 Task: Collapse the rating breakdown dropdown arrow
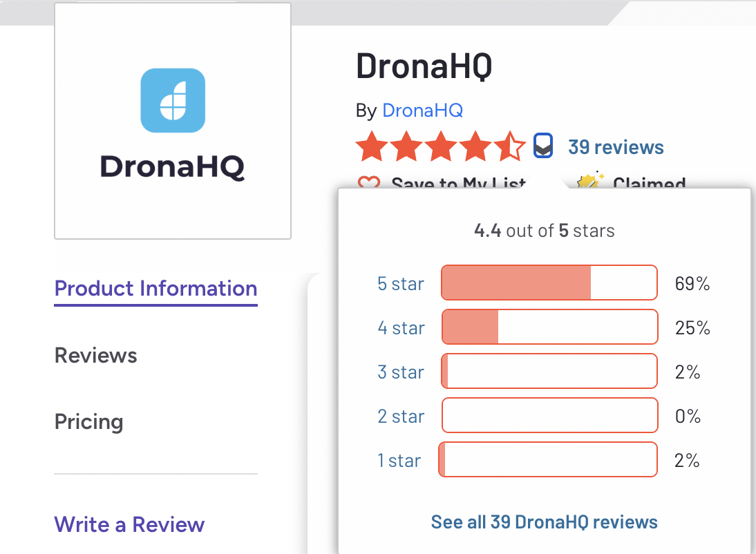(543, 146)
